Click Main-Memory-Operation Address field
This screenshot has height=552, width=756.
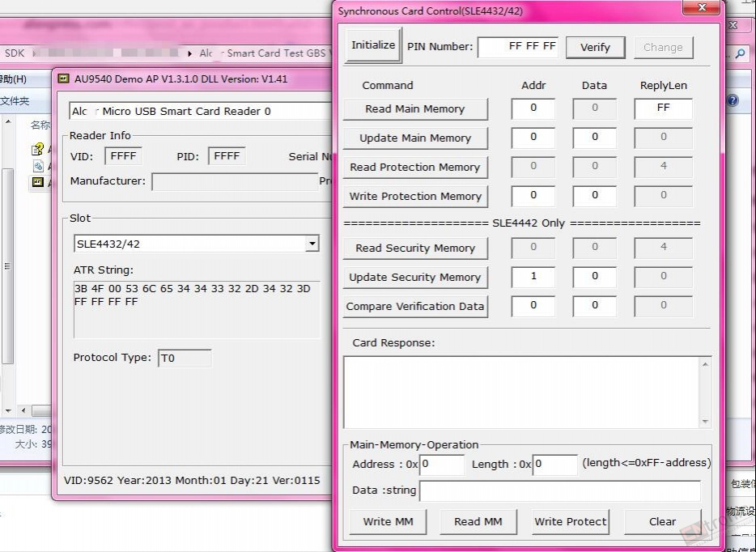click(442, 465)
